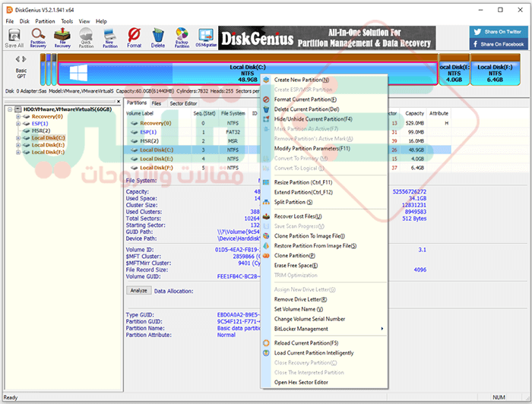This screenshot has height=404, width=532.
Task: Open the File menu
Action: (x=10, y=21)
